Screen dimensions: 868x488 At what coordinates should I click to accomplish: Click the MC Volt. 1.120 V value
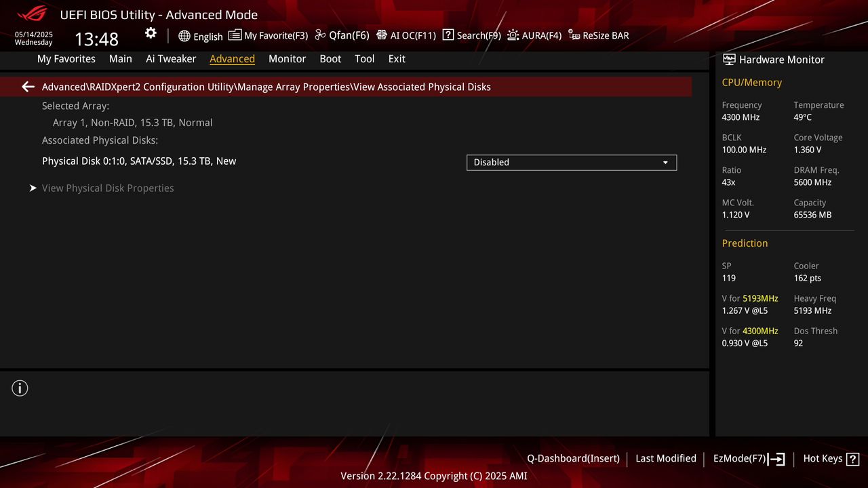(736, 215)
